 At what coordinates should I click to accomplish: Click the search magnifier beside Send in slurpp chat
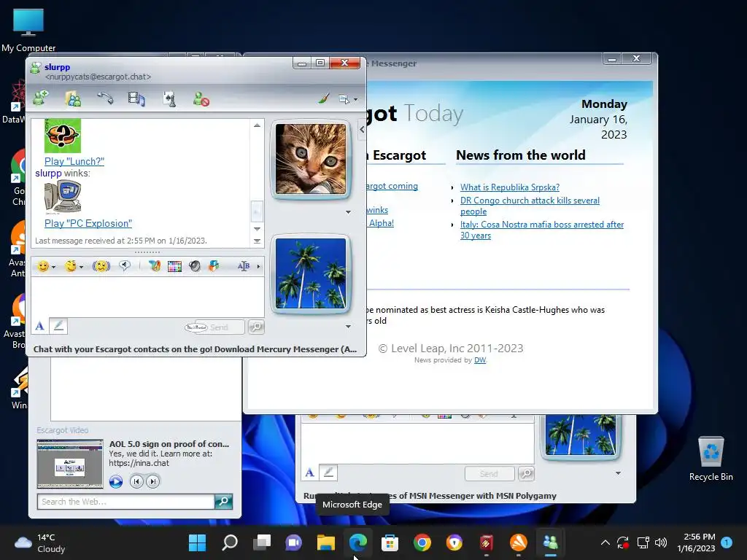point(256,327)
